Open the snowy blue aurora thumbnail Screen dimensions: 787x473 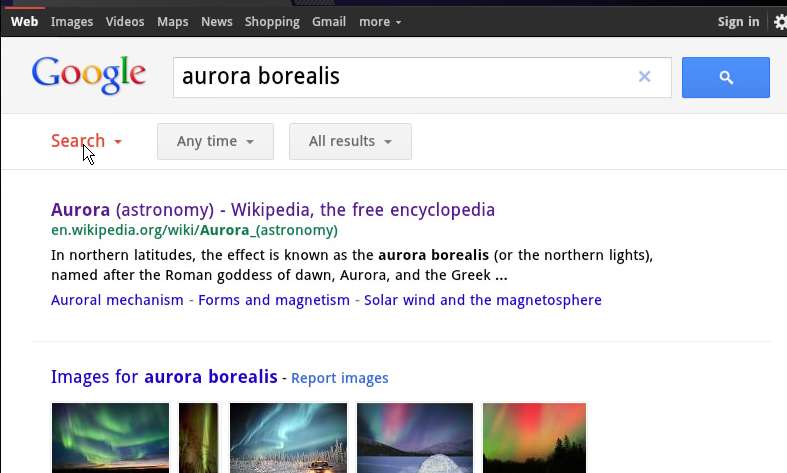[288, 438]
